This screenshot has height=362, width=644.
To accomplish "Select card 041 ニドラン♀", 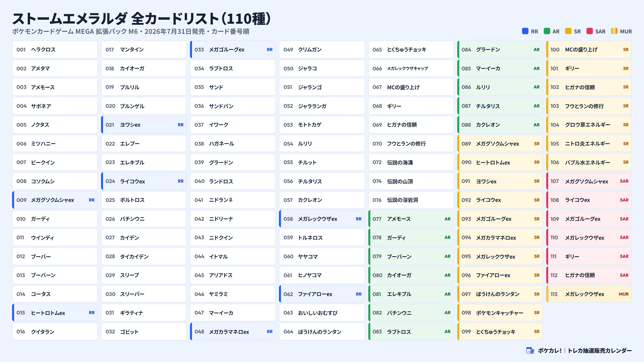I will (x=233, y=200).
